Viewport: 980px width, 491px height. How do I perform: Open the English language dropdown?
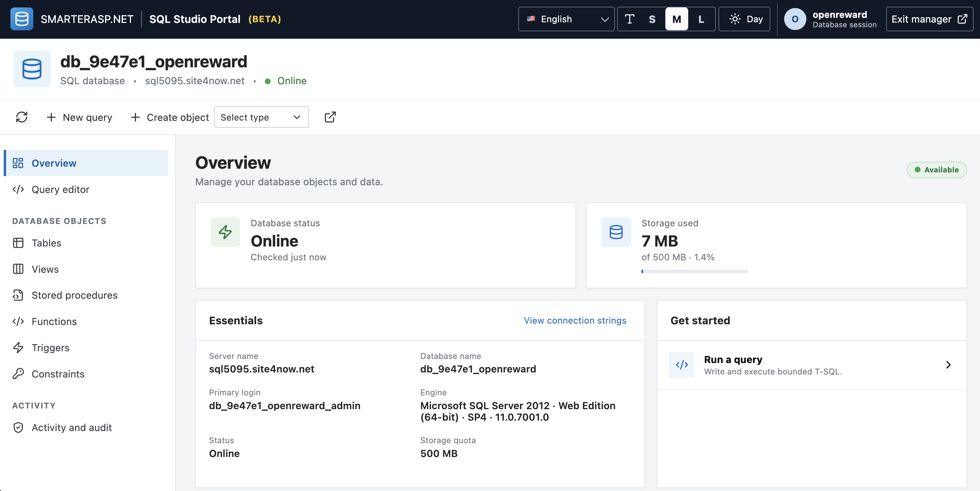tap(566, 19)
